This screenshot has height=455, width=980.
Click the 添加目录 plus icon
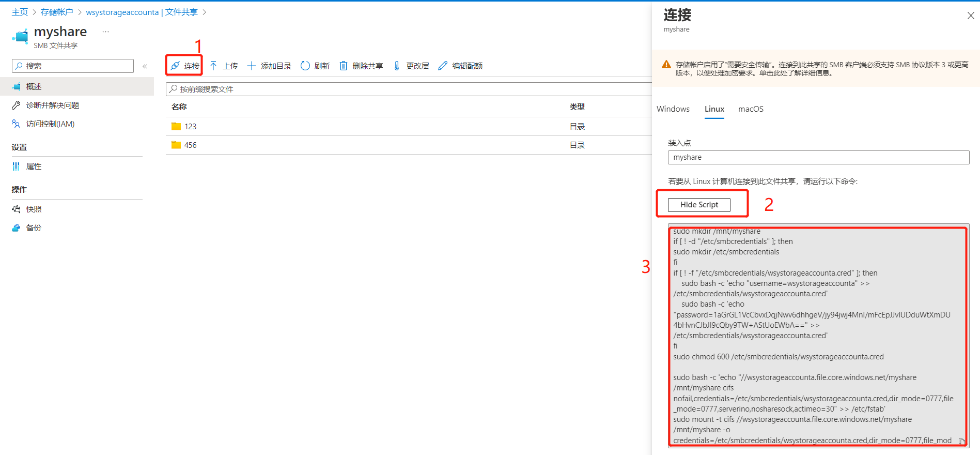pos(252,66)
